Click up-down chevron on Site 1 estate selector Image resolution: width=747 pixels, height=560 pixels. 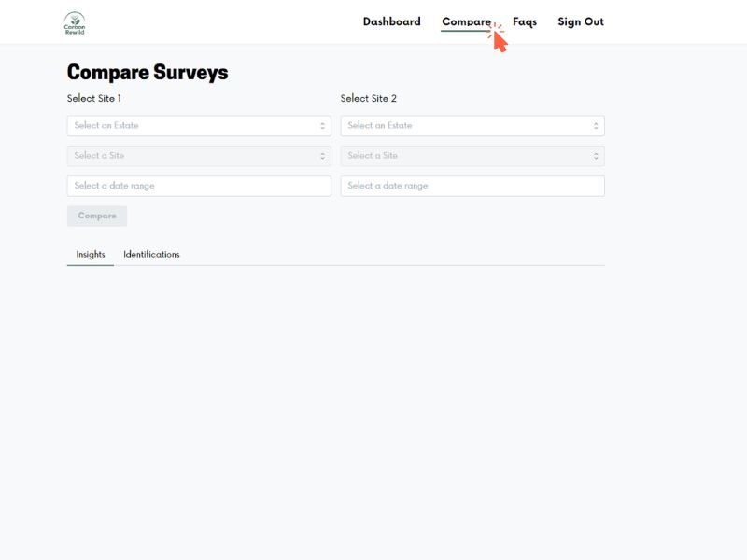click(x=322, y=126)
